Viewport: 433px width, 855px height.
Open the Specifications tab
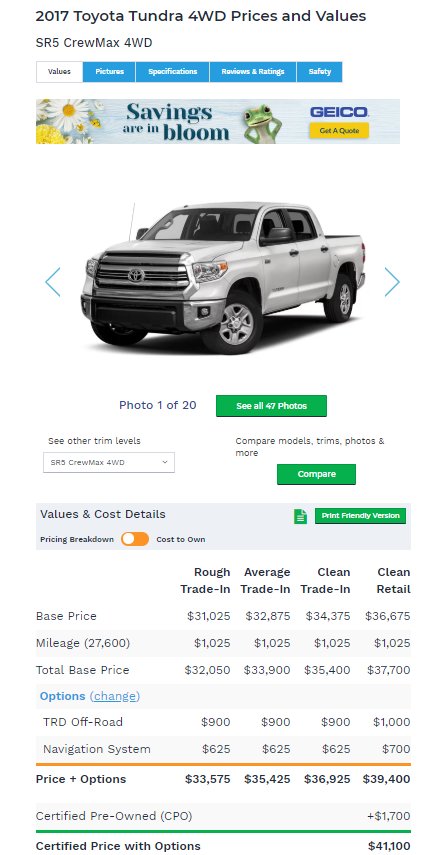click(x=172, y=71)
